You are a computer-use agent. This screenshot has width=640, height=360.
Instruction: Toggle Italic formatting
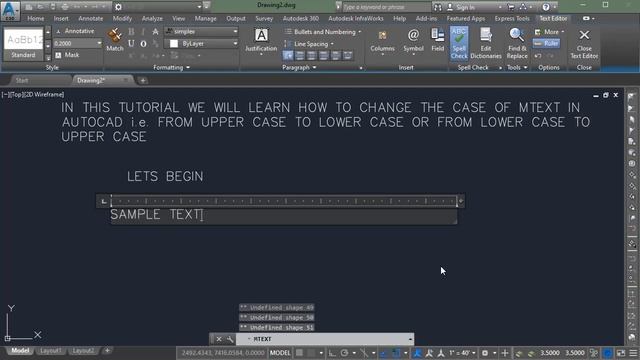(143, 31)
